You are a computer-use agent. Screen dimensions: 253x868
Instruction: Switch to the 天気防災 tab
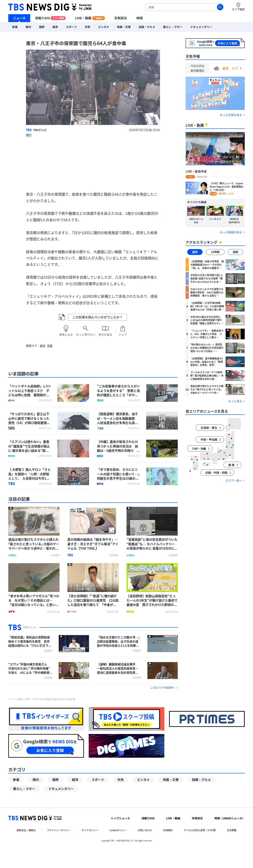click(121, 18)
